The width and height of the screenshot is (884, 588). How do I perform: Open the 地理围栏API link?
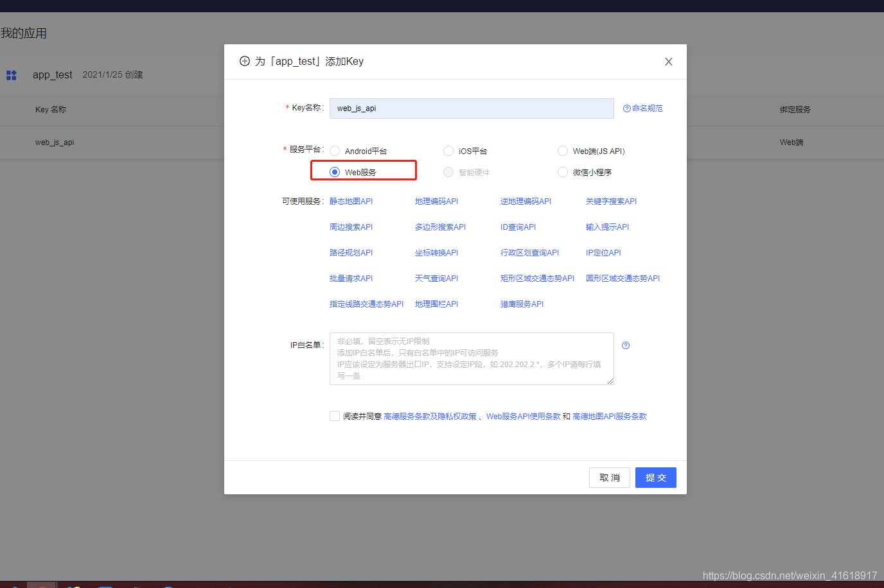[x=436, y=304]
